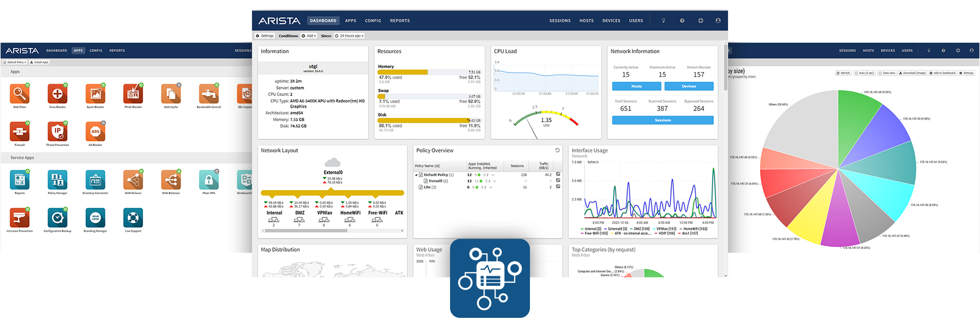Open the Web Cache app icon
980x328 pixels.
(171, 94)
